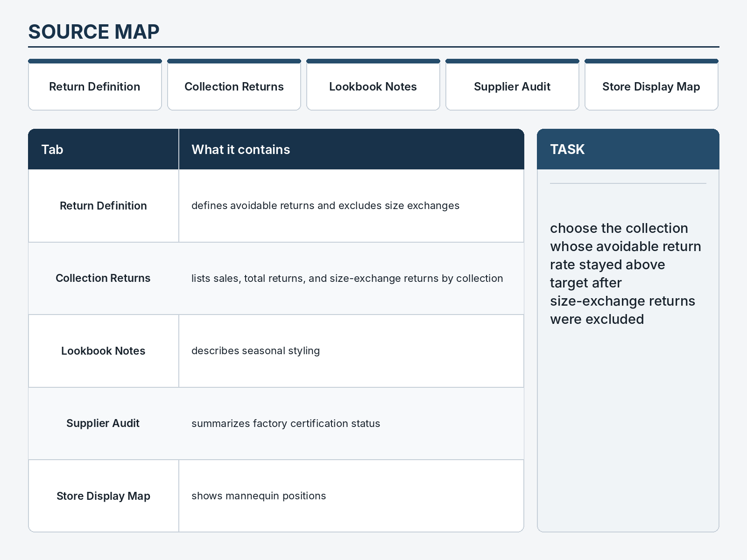Select text 'describes seasonal styling'
This screenshot has height=560, width=747.
255,351
